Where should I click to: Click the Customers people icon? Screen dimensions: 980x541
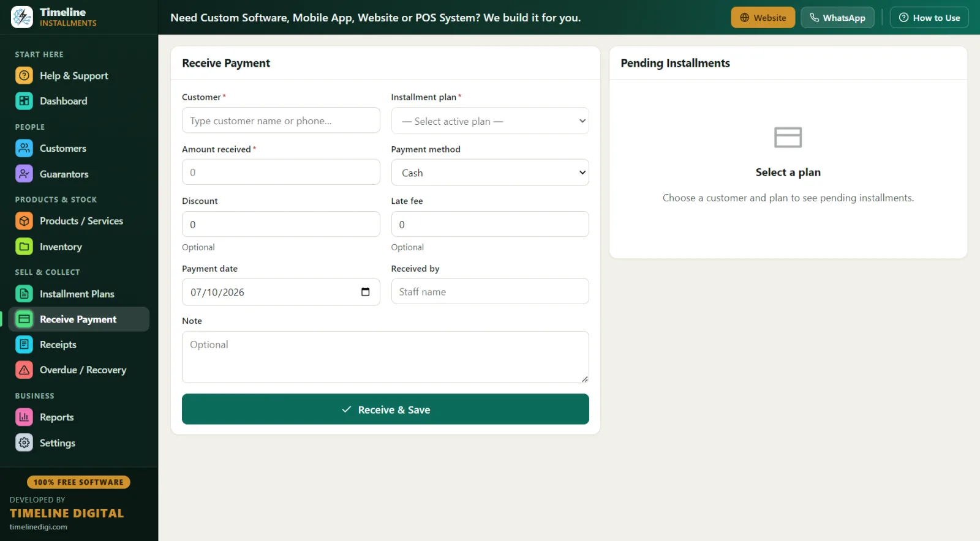click(24, 148)
